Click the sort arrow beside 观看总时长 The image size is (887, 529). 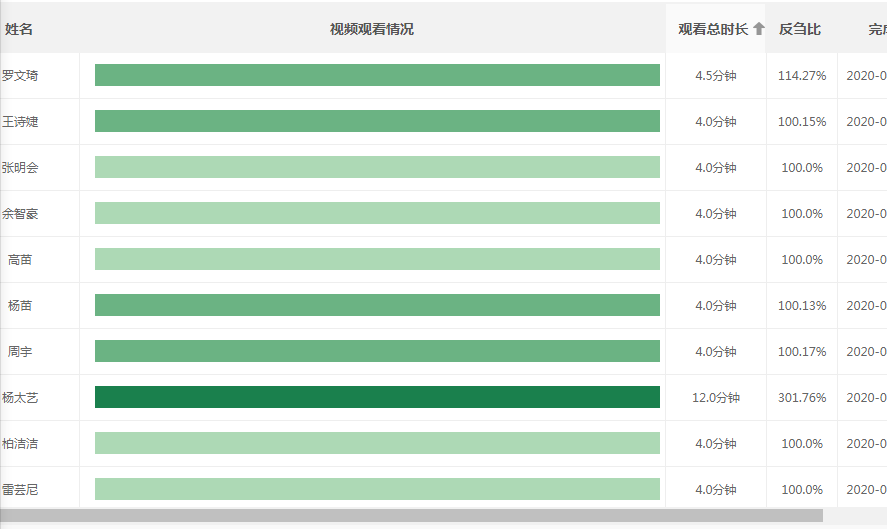(x=759, y=29)
